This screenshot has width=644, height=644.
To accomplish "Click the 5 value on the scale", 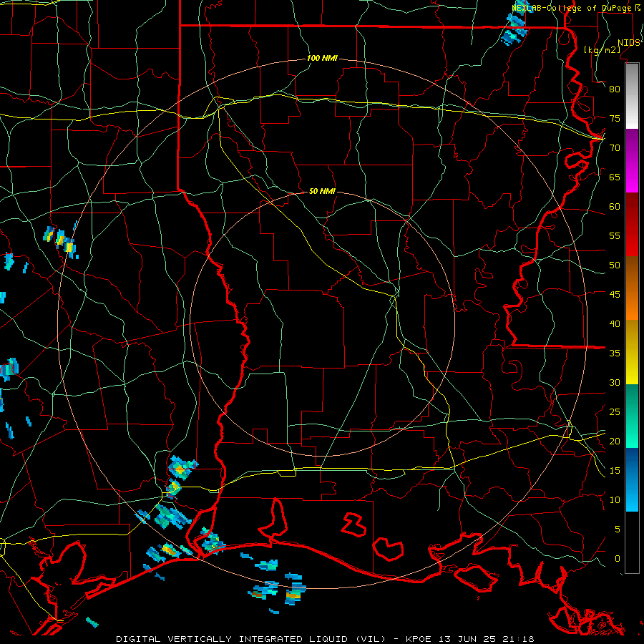I will 618,530.
